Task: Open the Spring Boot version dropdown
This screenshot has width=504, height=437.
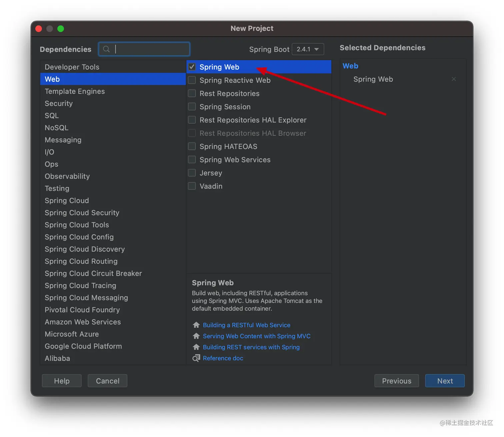Action: [308, 49]
